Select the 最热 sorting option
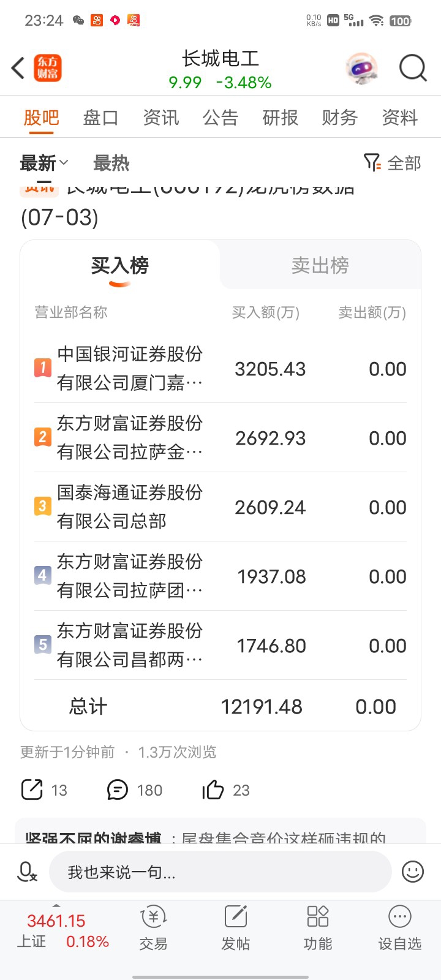The height and width of the screenshot is (980, 441). [x=111, y=164]
